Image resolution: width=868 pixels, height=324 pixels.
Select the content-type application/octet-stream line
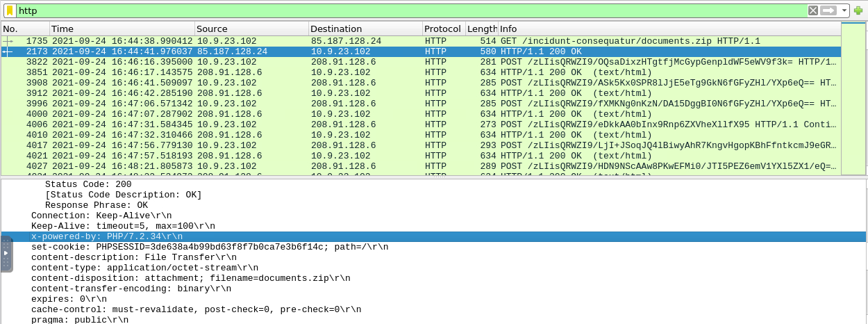click(x=434, y=268)
